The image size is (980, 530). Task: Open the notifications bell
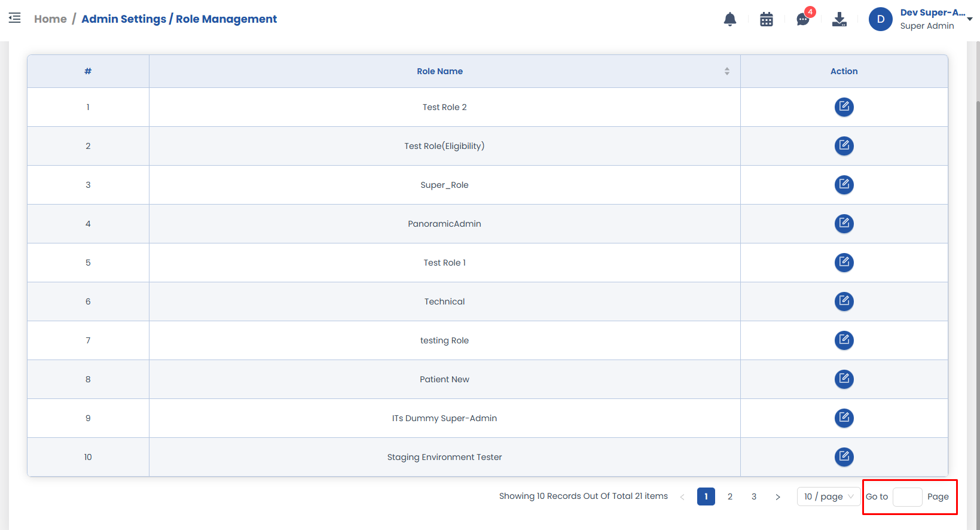click(729, 19)
